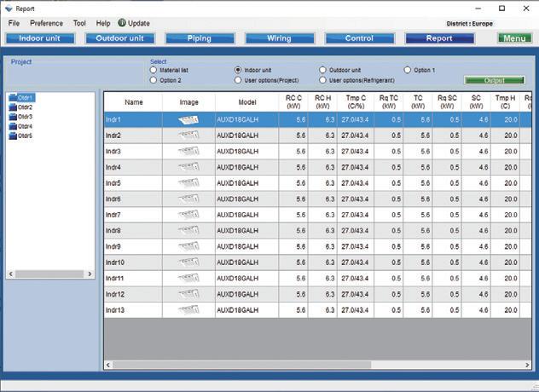Viewport: 539px width, 392px height.
Task: Click the Otdr2 folder icon
Action: (13, 107)
